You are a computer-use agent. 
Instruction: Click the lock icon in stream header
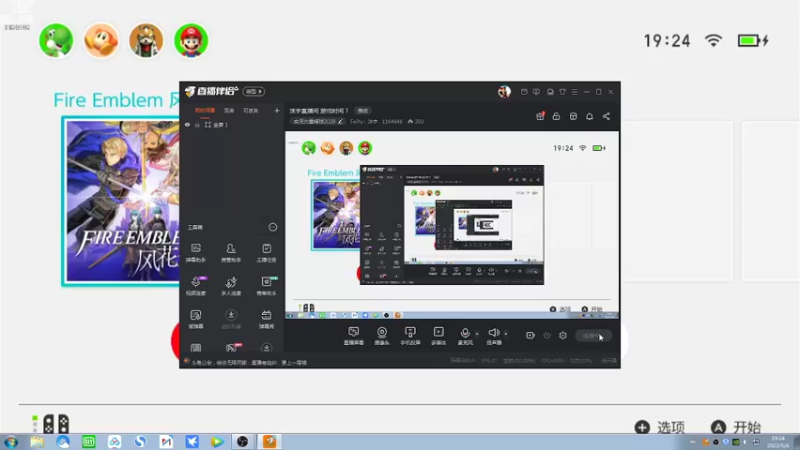point(556,116)
